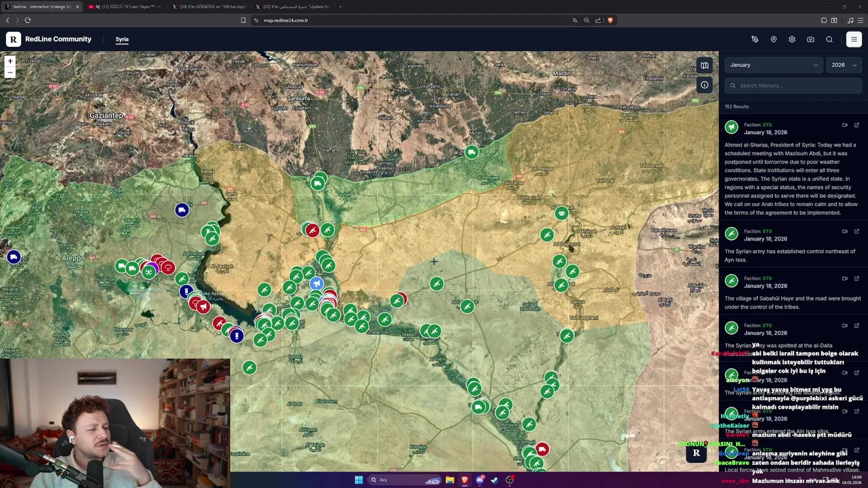Open Steam from the taskbar

[494, 480]
